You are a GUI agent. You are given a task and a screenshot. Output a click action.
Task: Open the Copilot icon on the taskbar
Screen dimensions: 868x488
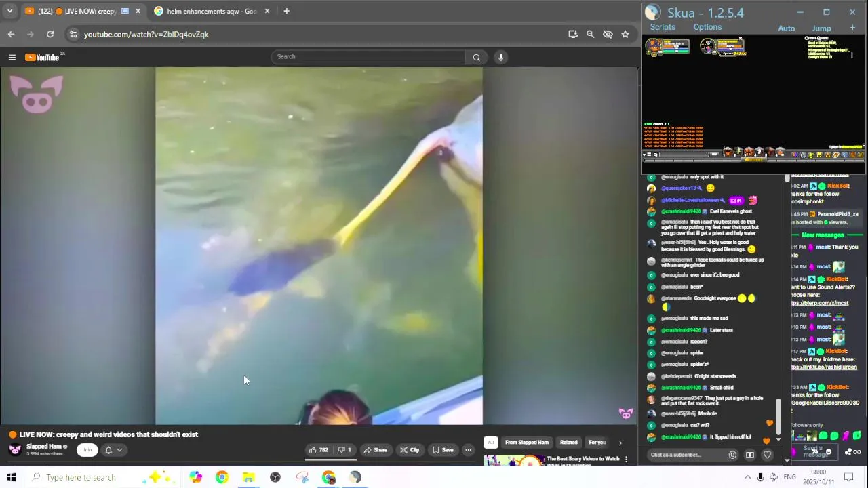click(x=195, y=477)
